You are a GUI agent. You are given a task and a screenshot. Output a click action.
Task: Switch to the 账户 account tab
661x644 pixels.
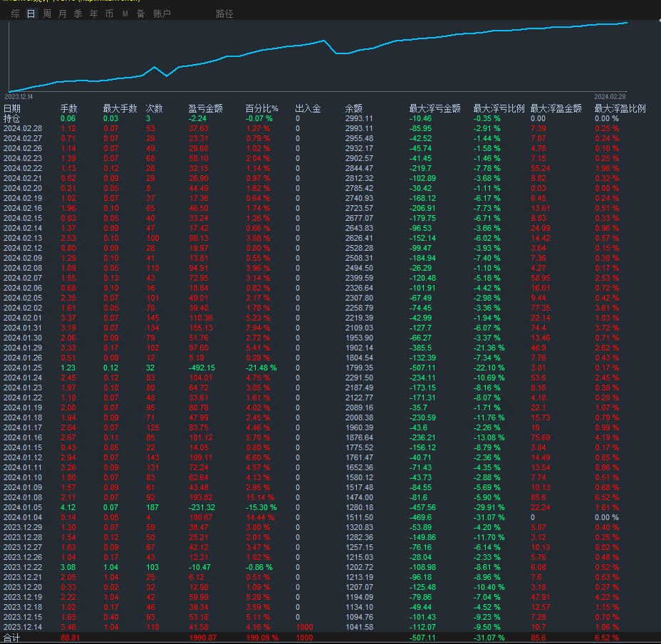click(x=162, y=14)
